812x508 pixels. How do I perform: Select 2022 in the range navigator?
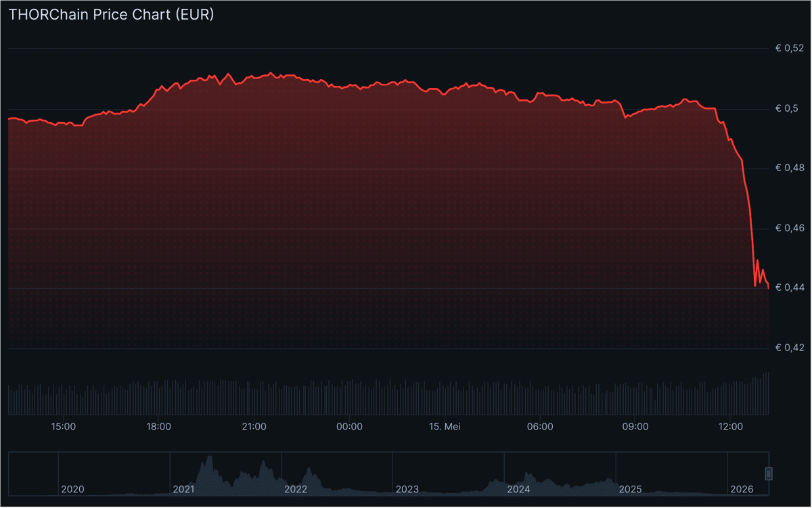click(x=296, y=489)
